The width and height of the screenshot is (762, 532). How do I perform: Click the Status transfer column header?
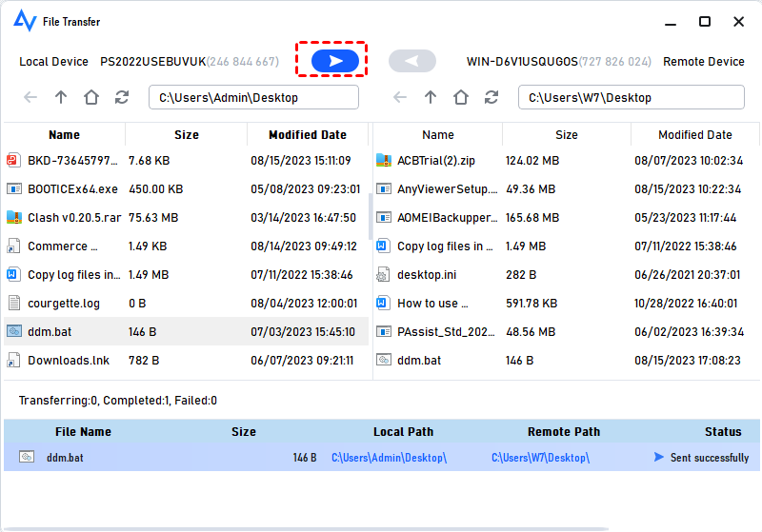(x=723, y=431)
